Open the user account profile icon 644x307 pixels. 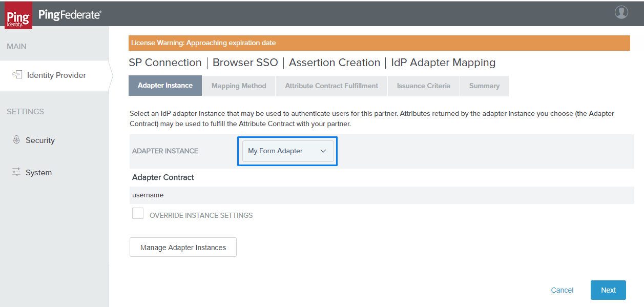621,12
